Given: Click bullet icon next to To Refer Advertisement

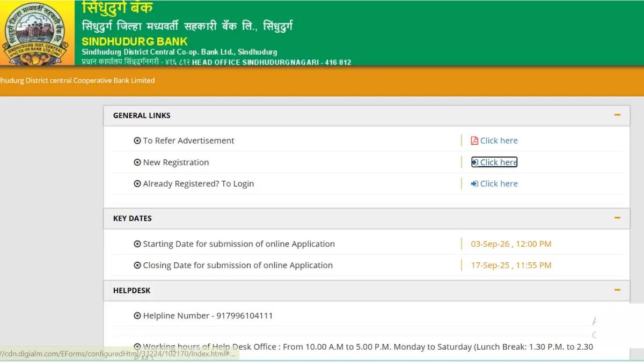Looking at the screenshot, I should point(137,141).
